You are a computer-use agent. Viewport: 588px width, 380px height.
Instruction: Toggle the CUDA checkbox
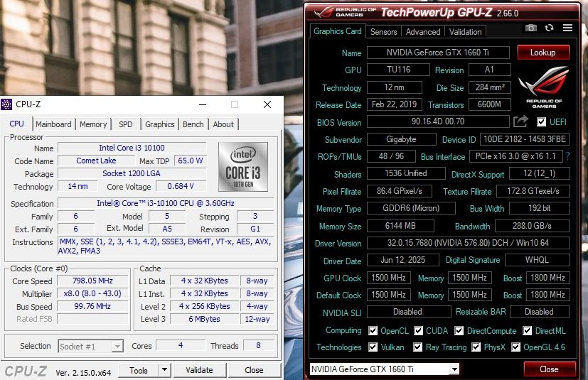coord(418,330)
